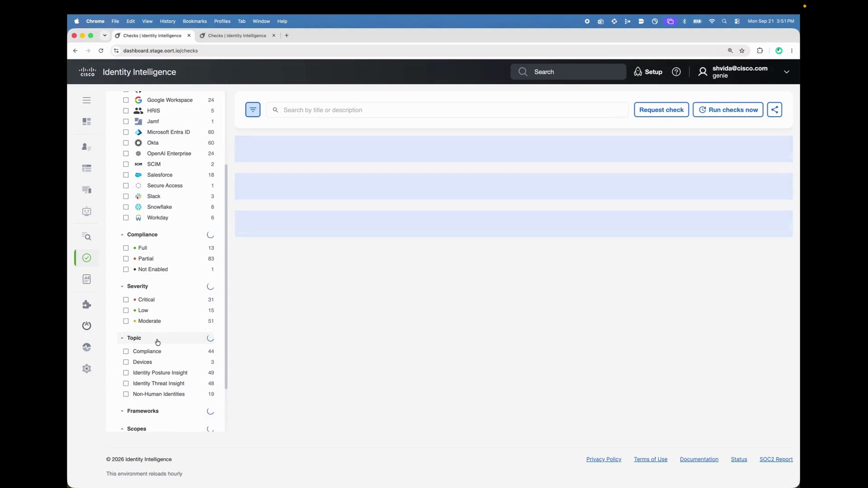Open the robot icon in sidebar
868x488 pixels.
click(86, 211)
